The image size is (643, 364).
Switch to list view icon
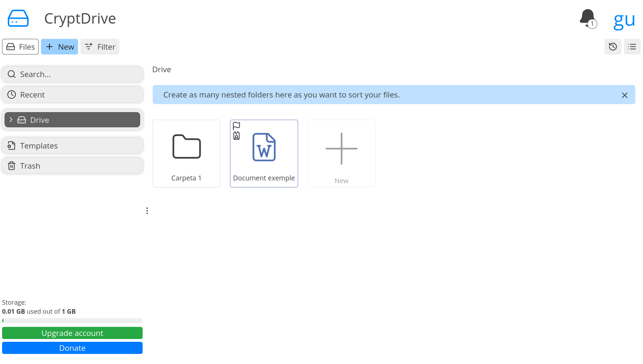click(x=632, y=46)
